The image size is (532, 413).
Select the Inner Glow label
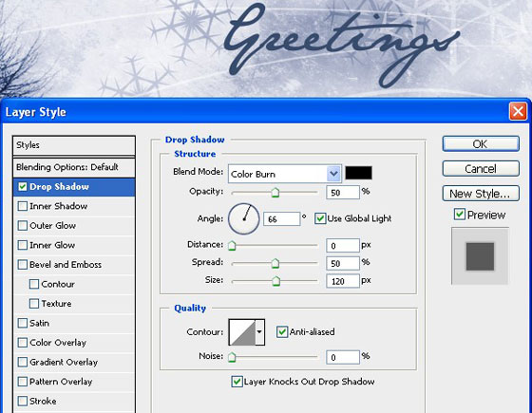click(52, 245)
